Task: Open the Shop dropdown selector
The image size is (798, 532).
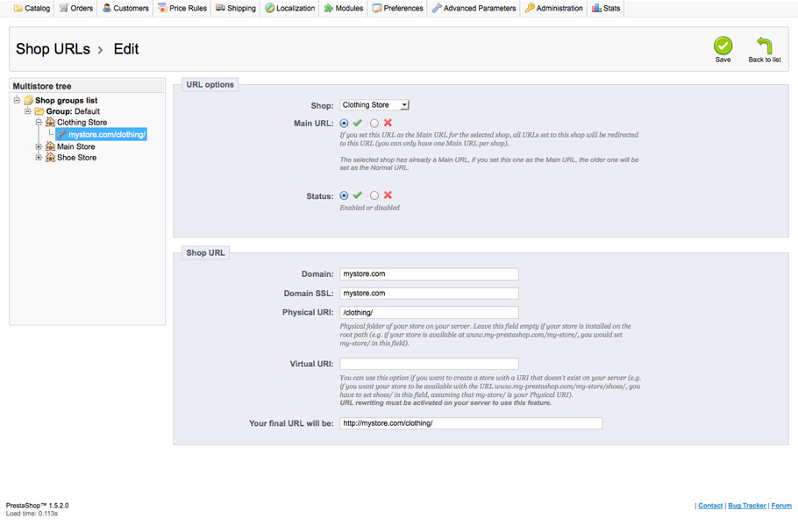Action: click(374, 105)
